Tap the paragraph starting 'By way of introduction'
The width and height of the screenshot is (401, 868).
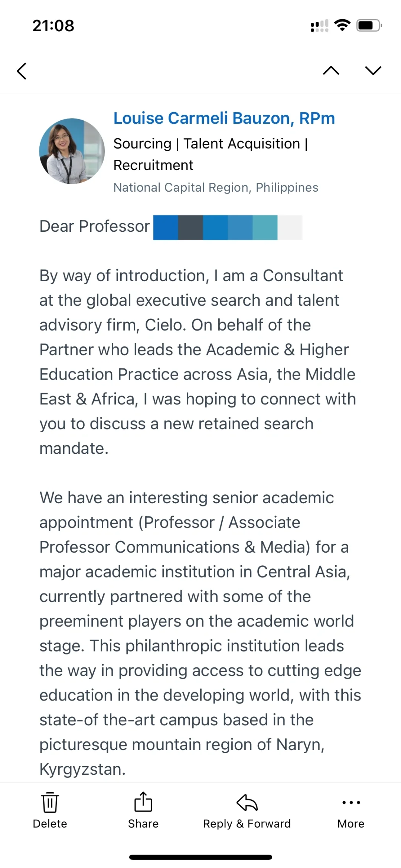[198, 362]
